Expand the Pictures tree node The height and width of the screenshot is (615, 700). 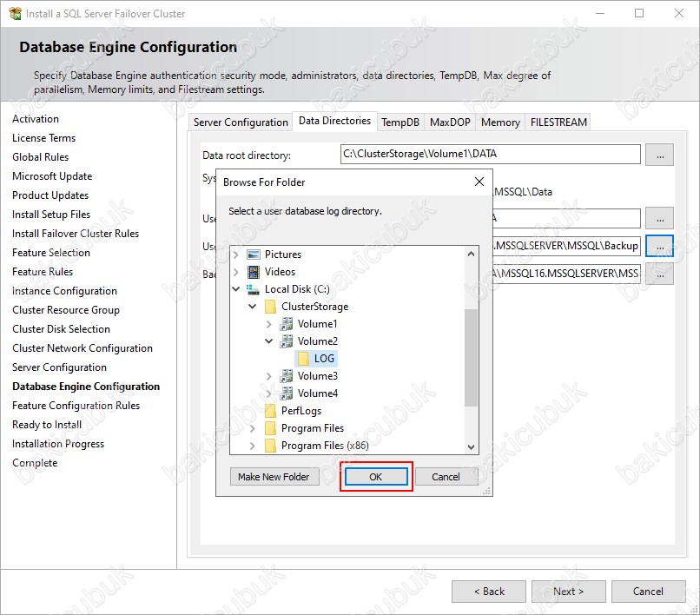(236, 255)
